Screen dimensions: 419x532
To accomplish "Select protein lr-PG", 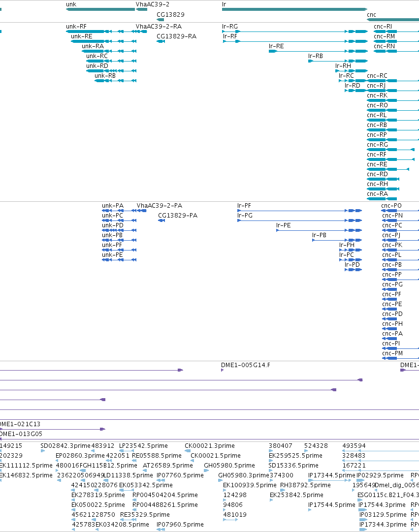I will point(245,216).
